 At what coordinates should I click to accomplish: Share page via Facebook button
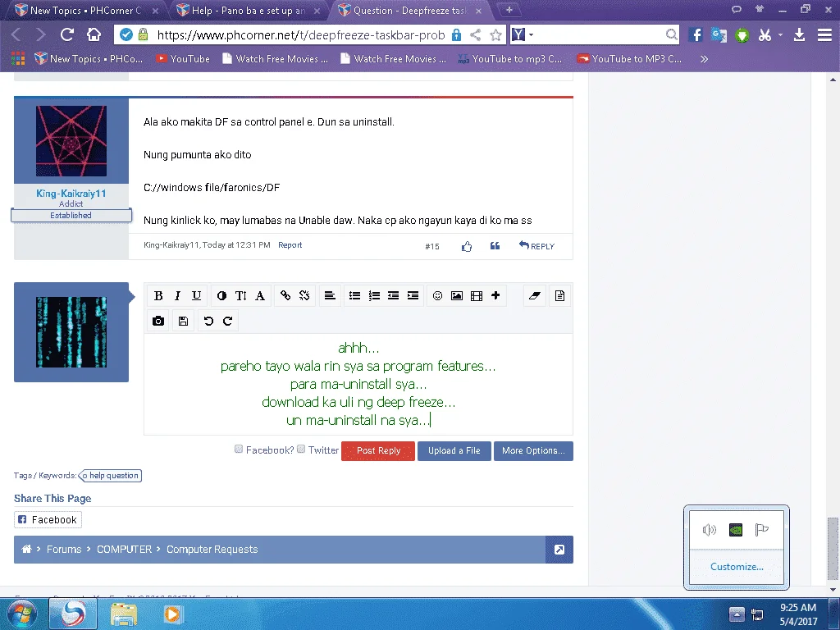[x=48, y=519]
